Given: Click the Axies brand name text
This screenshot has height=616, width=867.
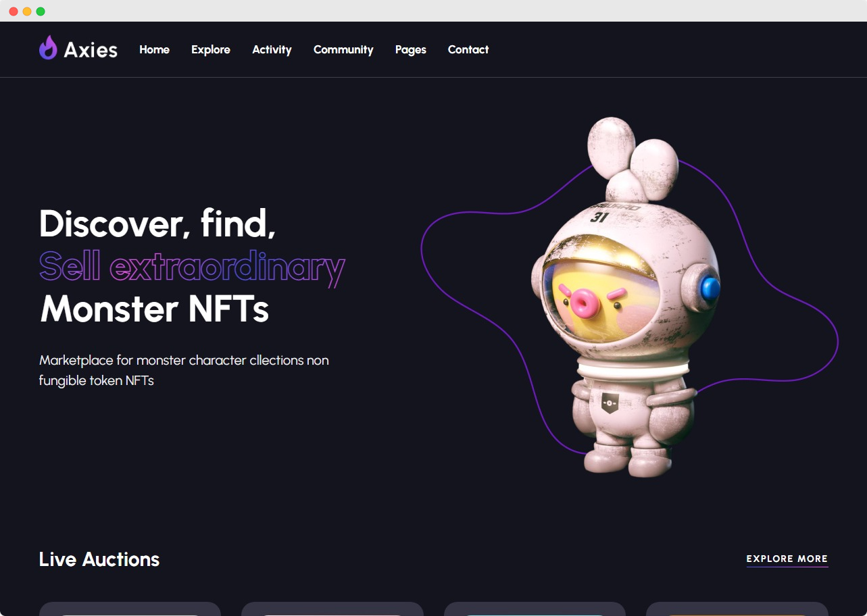Looking at the screenshot, I should coord(91,49).
